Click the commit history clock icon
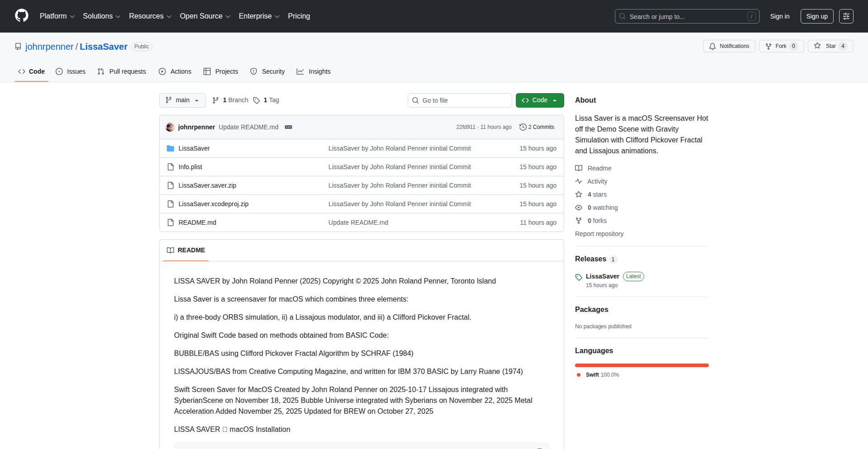Screen dimensions: 868x449 (x=523, y=127)
